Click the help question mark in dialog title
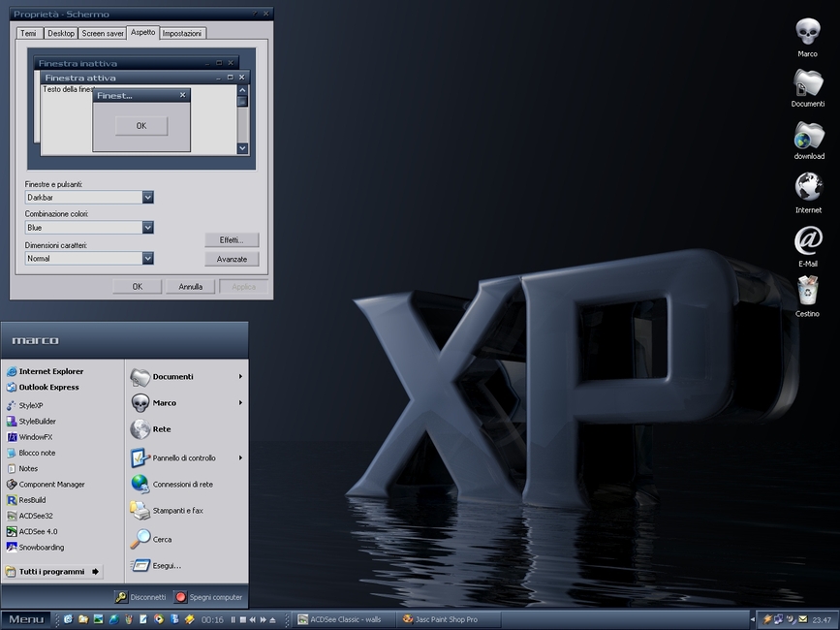This screenshot has width=840, height=630. pyautogui.click(x=254, y=14)
